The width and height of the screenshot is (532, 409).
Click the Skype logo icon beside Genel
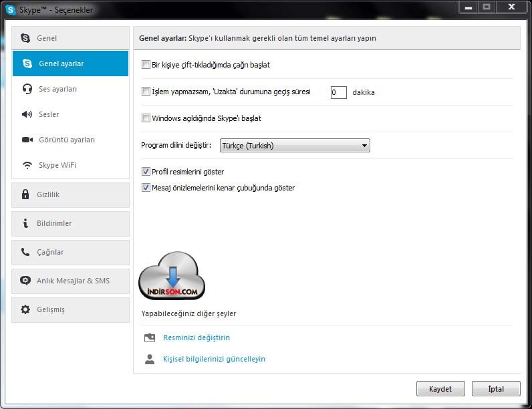25,38
